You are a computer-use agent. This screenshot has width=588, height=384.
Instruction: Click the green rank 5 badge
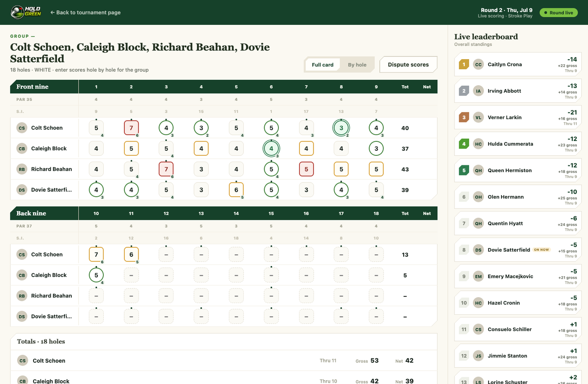click(464, 170)
